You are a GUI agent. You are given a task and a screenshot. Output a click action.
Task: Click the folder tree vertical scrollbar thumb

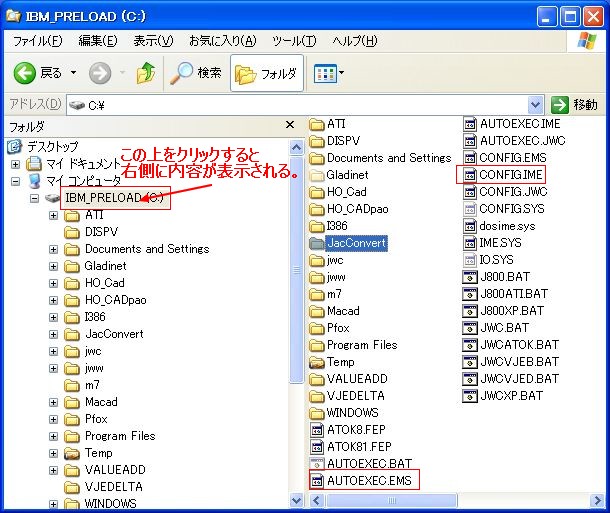296,270
